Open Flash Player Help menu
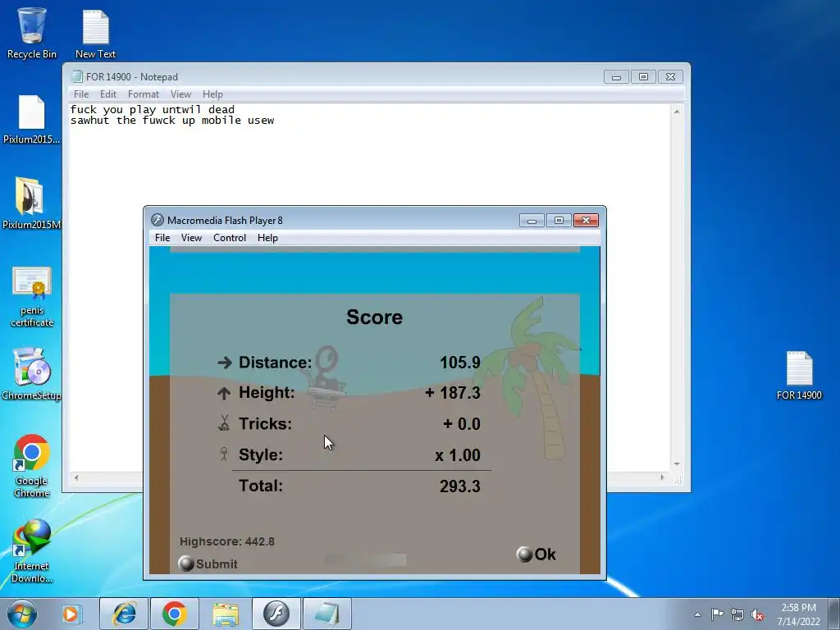840x630 pixels. [x=267, y=238]
